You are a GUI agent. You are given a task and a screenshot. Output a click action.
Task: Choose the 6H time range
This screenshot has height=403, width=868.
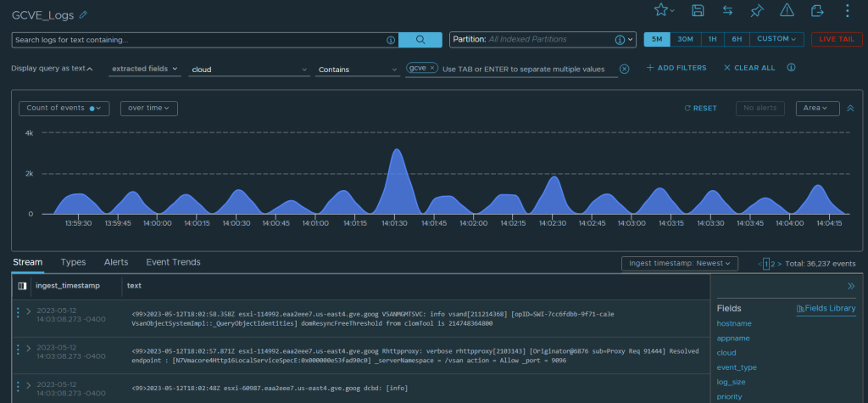737,39
